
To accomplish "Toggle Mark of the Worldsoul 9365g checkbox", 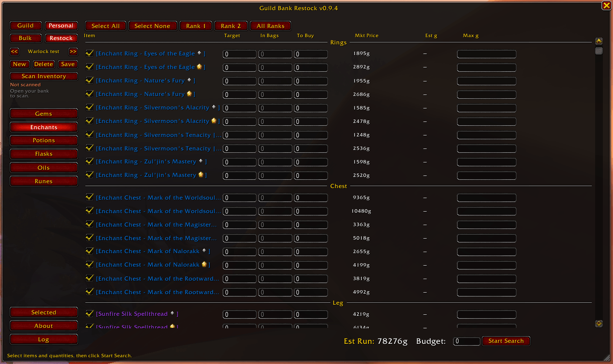I will 90,198.
